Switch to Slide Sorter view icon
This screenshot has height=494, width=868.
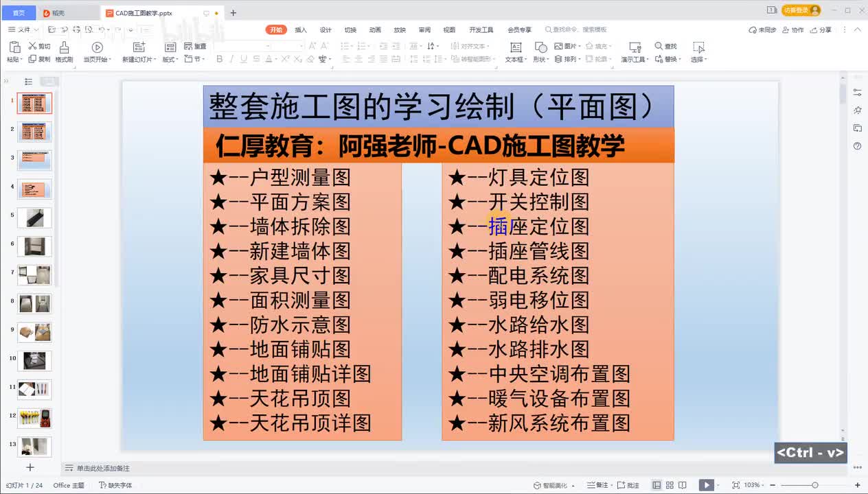[x=670, y=485]
